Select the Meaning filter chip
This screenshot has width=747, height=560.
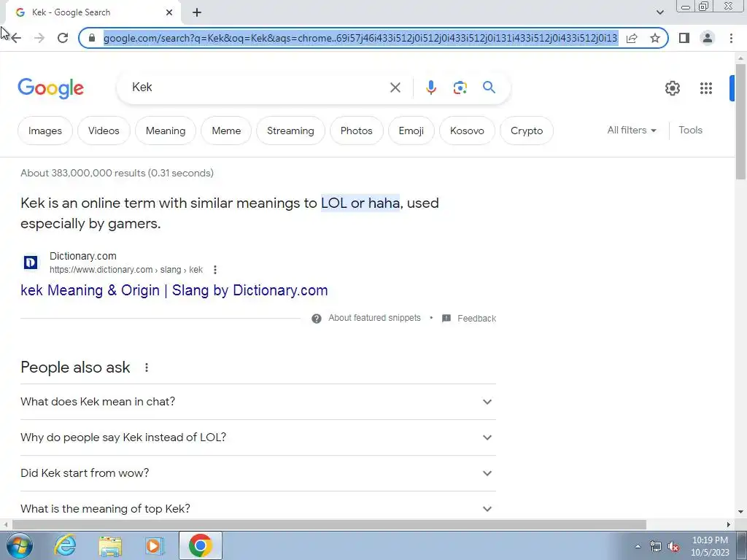point(166,131)
